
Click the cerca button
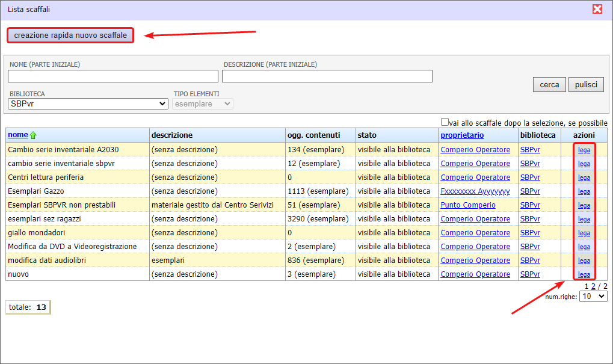[549, 85]
